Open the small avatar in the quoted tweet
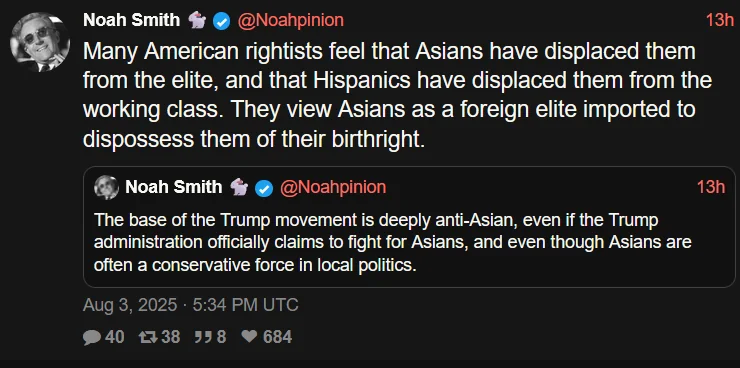Image resolution: width=740 pixels, height=368 pixels. click(106, 187)
